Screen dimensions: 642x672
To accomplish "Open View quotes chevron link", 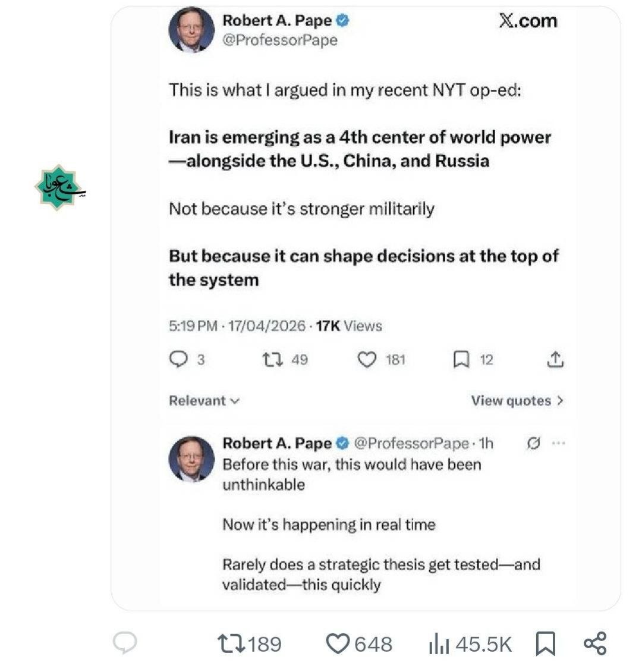I will click(517, 401).
